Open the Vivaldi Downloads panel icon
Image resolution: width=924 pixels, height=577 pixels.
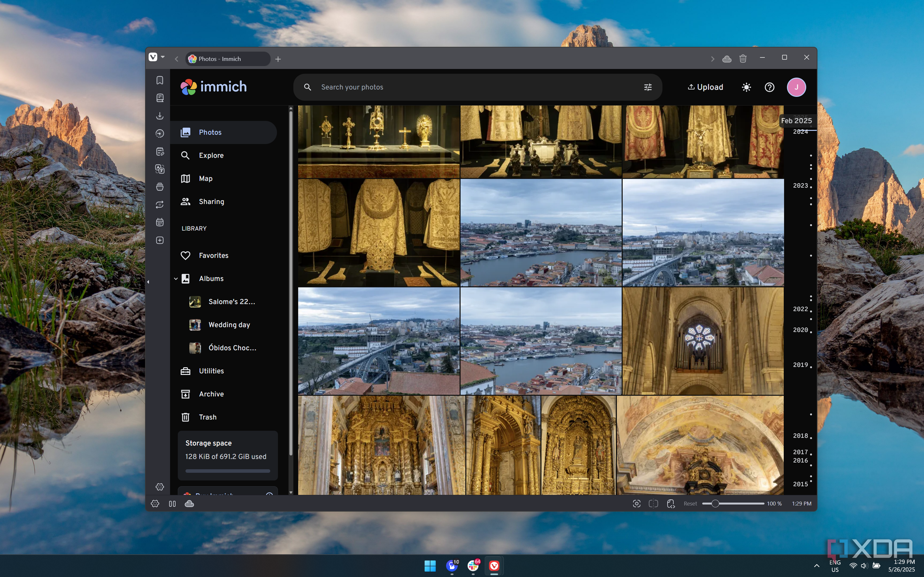coord(160,116)
